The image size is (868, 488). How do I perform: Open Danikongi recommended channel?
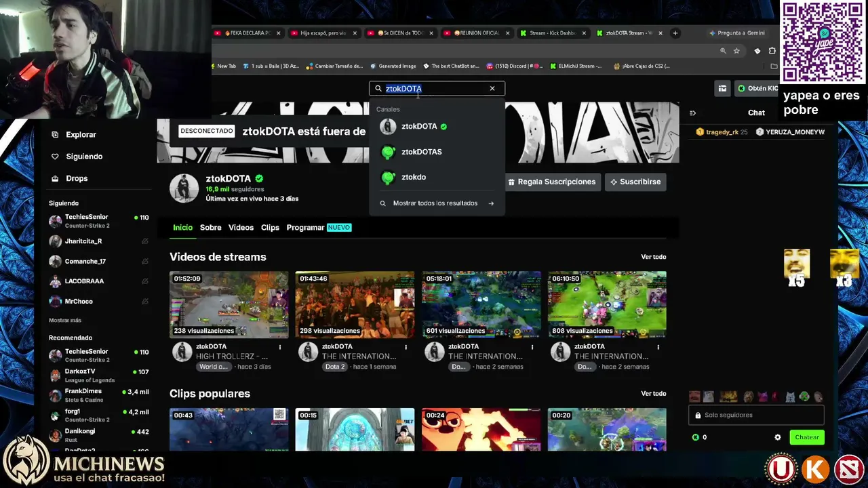tap(99, 435)
